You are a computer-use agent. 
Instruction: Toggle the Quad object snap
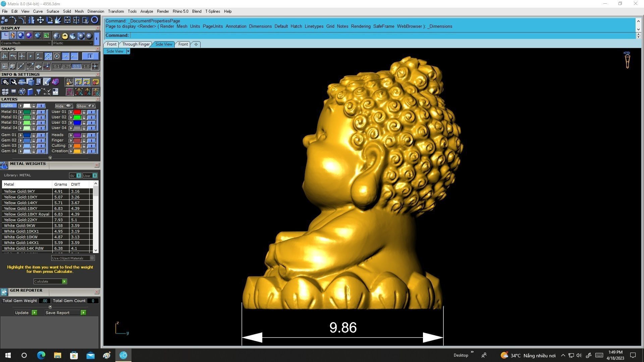[x=48, y=56]
